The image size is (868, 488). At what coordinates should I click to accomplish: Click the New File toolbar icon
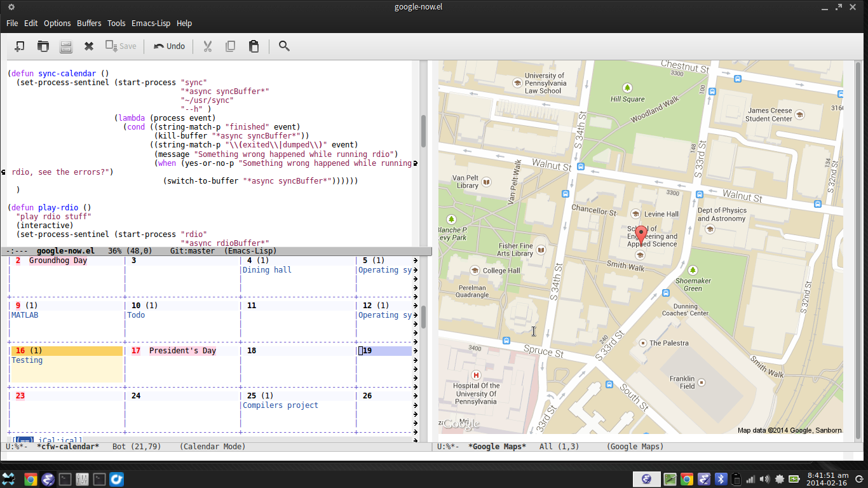click(20, 46)
